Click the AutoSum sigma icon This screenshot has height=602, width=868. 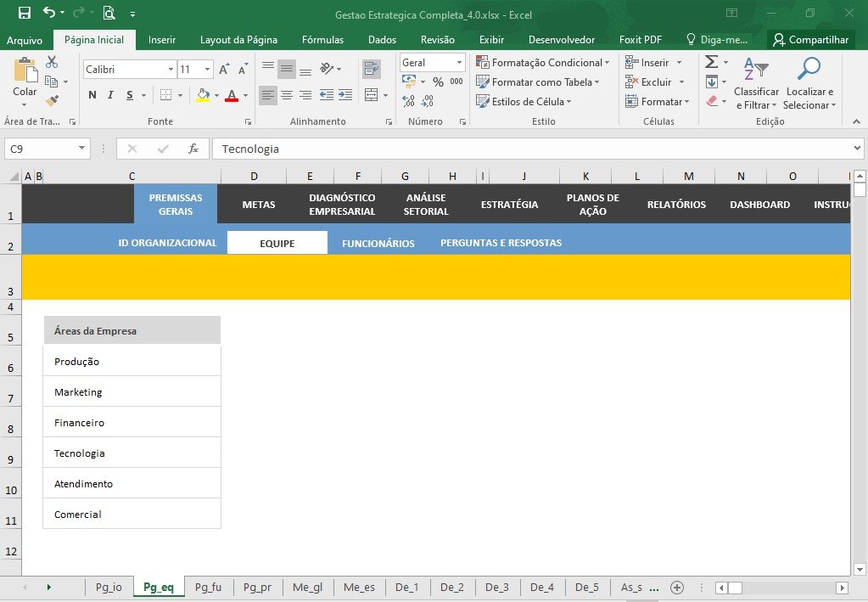[x=712, y=62]
